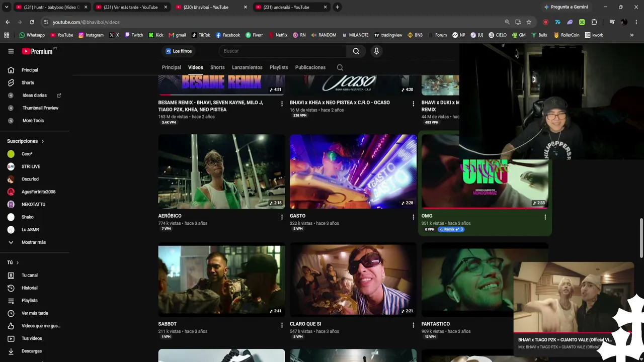Image resolution: width=644 pixels, height=362 pixels.
Task: Open Thumbnail Preview in the sidebar
Action: point(40,108)
